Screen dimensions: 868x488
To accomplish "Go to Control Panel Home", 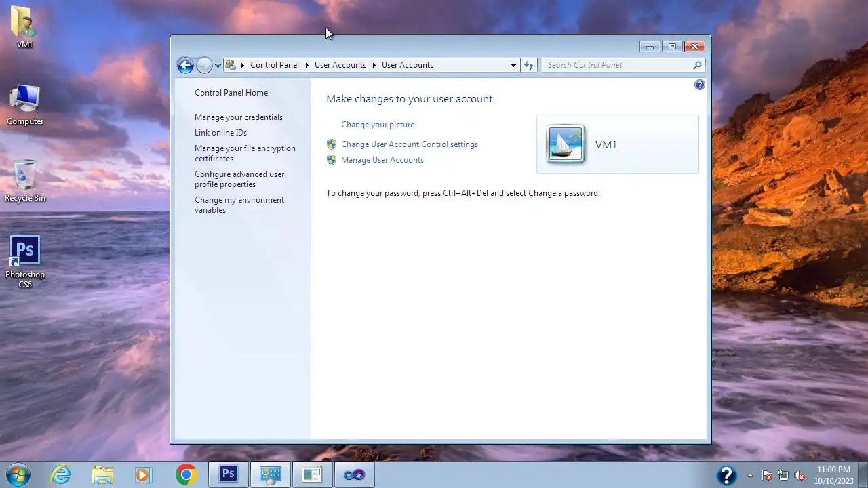I will click(x=231, y=93).
